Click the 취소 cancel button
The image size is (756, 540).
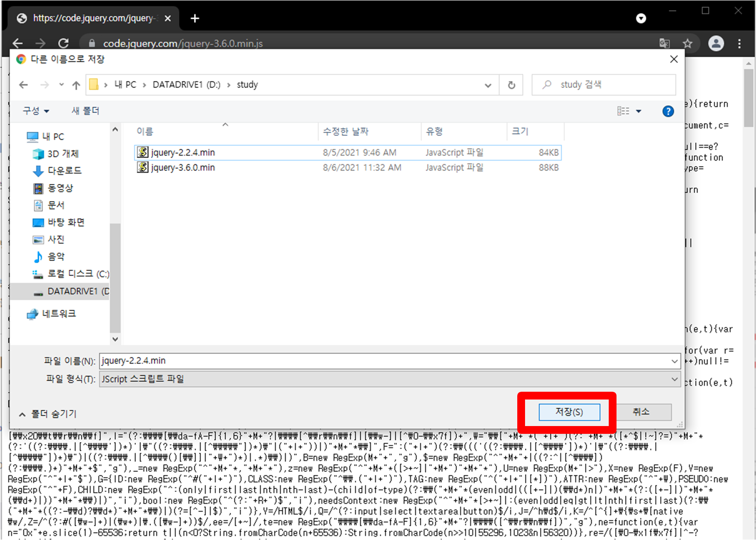click(641, 412)
